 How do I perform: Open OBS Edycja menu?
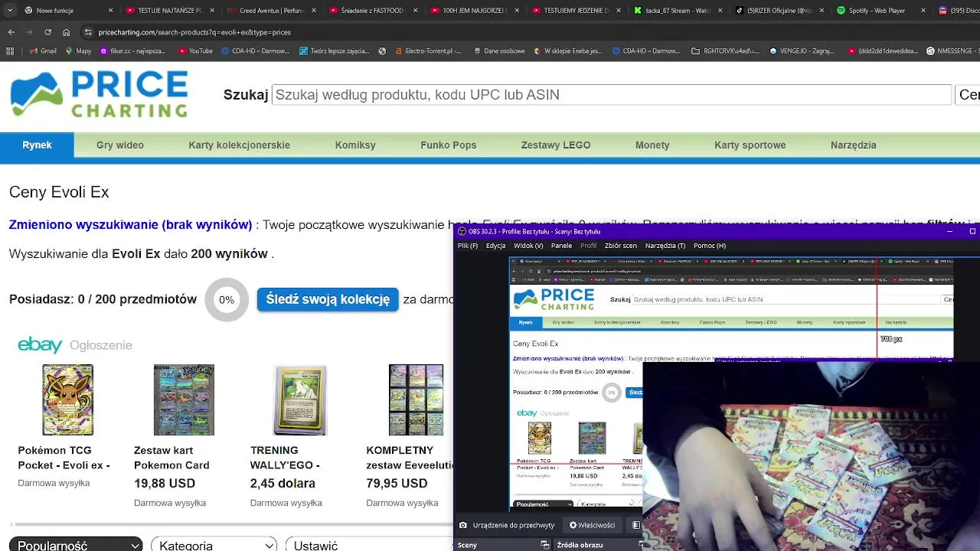(495, 246)
